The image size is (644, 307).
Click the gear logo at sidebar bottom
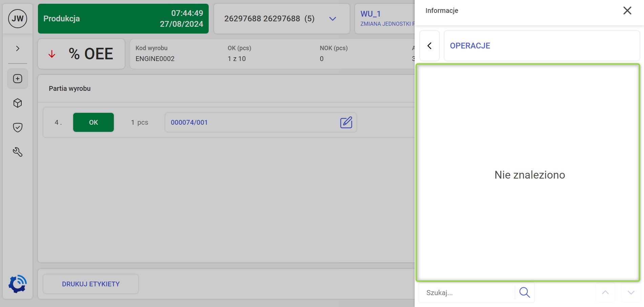18,284
